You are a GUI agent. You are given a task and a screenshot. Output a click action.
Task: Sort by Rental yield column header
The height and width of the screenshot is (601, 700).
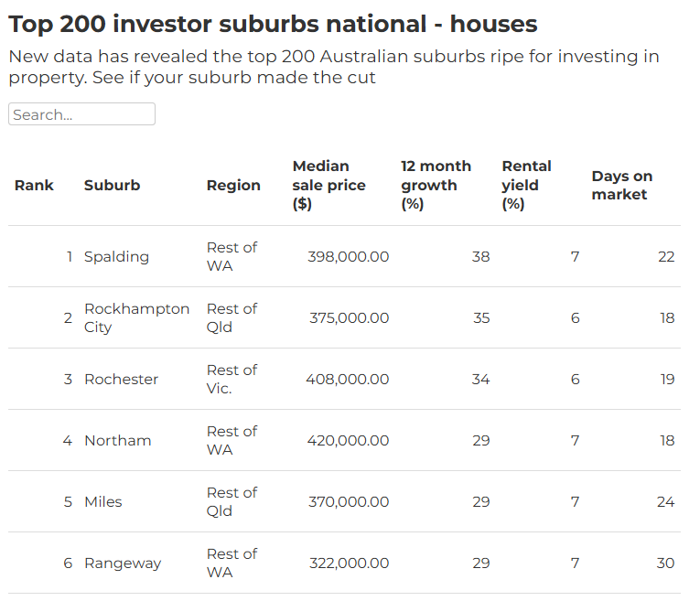tap(526, 185)
